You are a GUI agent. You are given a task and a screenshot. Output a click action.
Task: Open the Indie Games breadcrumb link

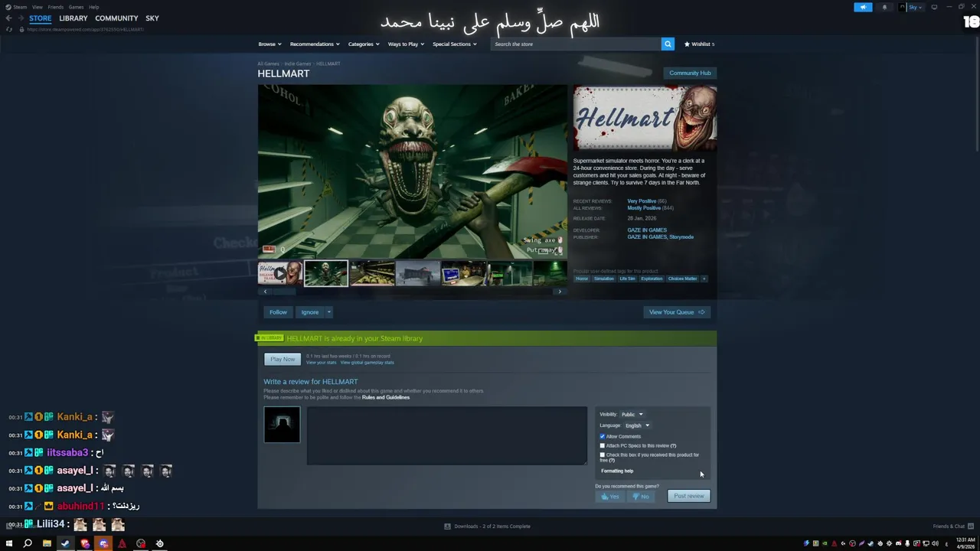pyautogui.click(x=299, y=64)
